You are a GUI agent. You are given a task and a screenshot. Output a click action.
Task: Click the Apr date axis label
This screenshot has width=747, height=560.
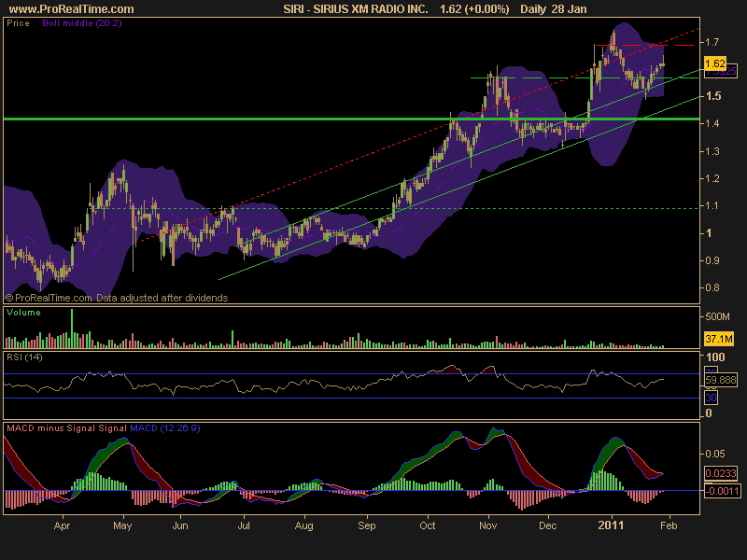tap(62, 525)
